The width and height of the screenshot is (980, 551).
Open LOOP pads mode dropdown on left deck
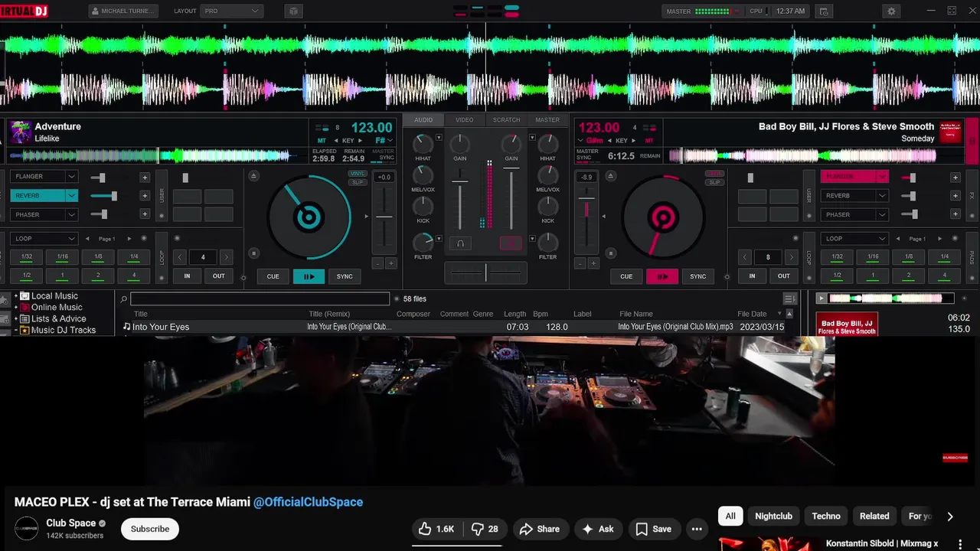pos(44,239)
